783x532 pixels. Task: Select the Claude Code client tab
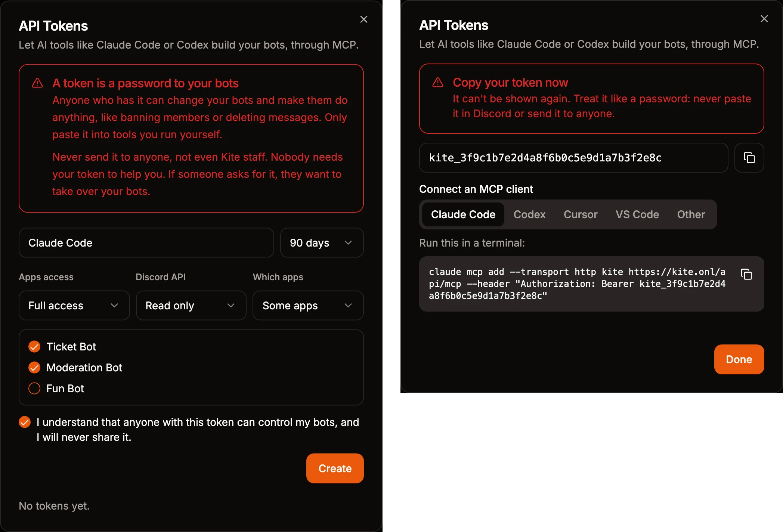463,214
